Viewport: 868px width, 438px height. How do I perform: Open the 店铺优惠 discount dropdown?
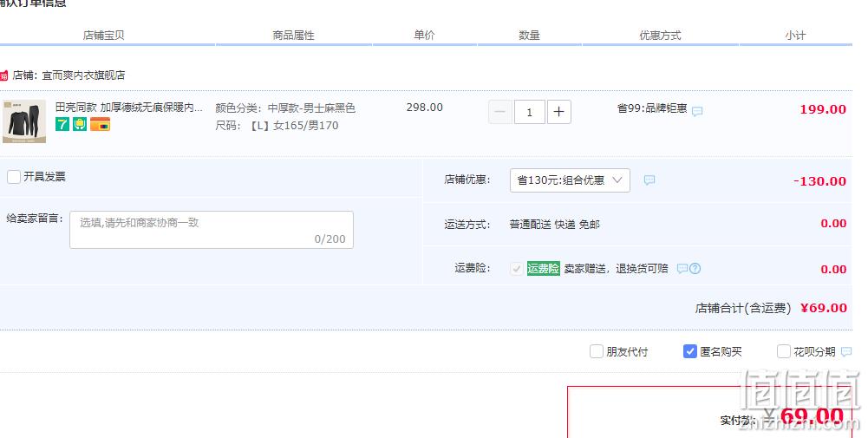pyautogui.click(x=570, y=180)
